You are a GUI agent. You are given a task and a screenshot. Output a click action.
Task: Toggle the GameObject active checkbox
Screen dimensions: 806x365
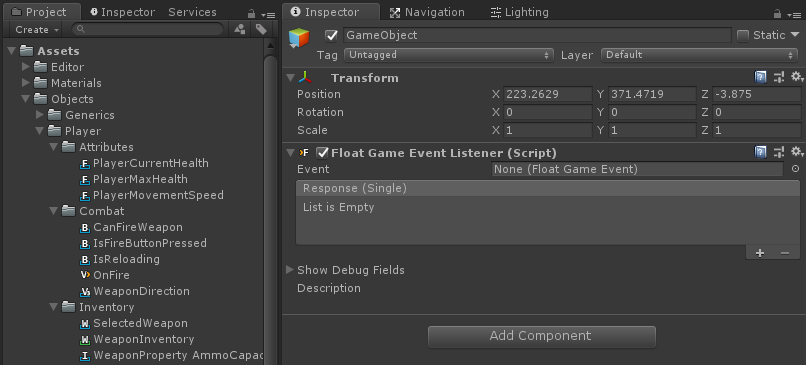click(332, 35)
